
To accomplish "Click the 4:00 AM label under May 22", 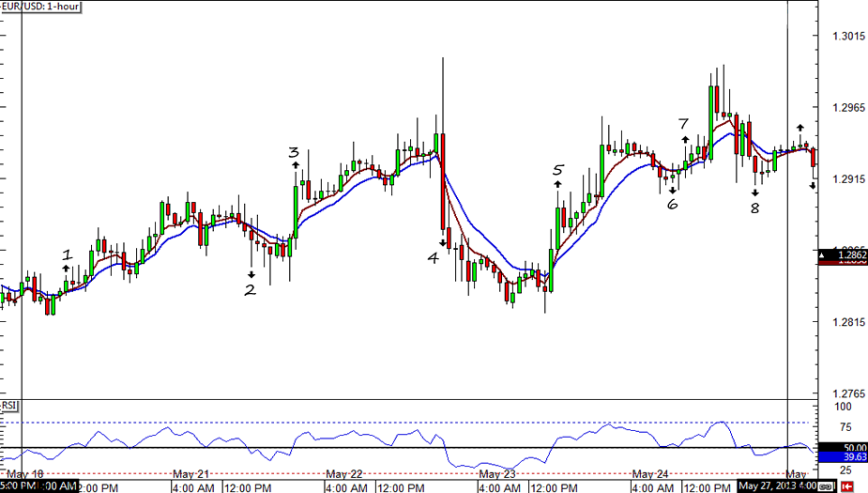I will pyautogui.click(x=347, y=488).
